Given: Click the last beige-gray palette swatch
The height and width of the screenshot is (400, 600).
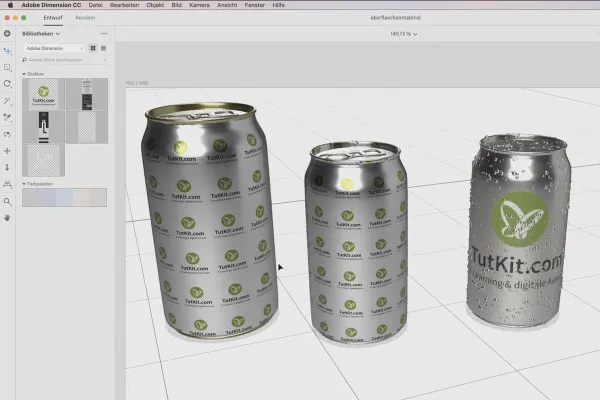Looking at the screenshot, I should tap(98, 198).
